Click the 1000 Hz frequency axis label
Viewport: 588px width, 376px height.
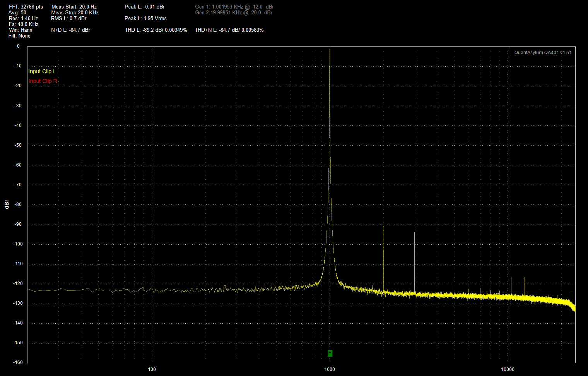point(330,369)
